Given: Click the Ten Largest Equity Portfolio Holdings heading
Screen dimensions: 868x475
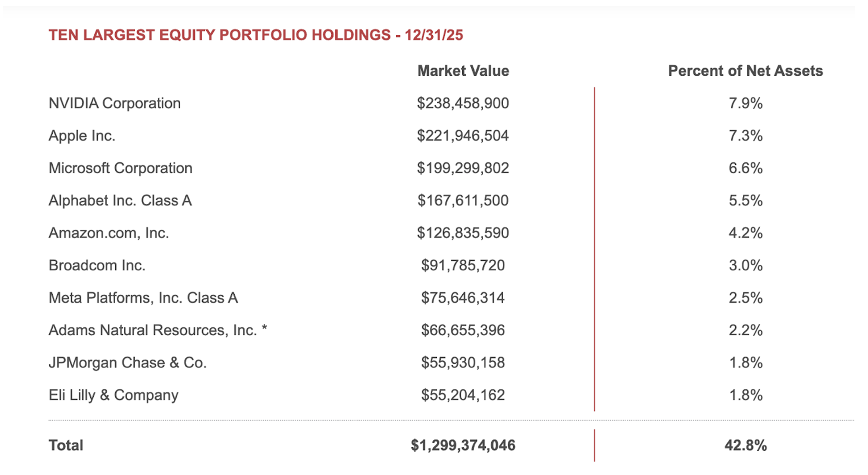Looking at the screenshot, I should point(255,35).
